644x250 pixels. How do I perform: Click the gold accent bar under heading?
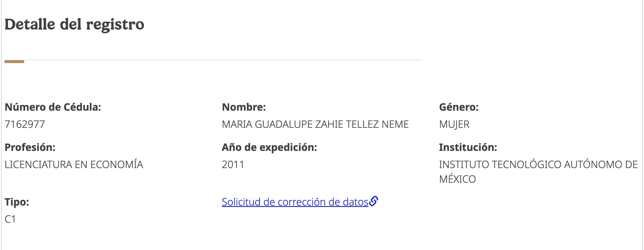coord(14,61)
